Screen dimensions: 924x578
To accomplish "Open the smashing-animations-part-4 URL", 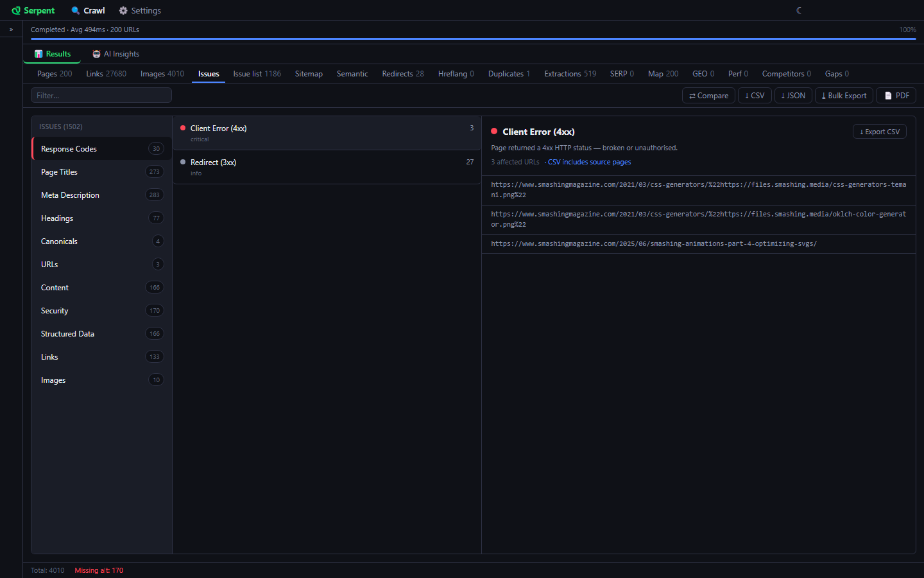I will click(x=654, y=244).
